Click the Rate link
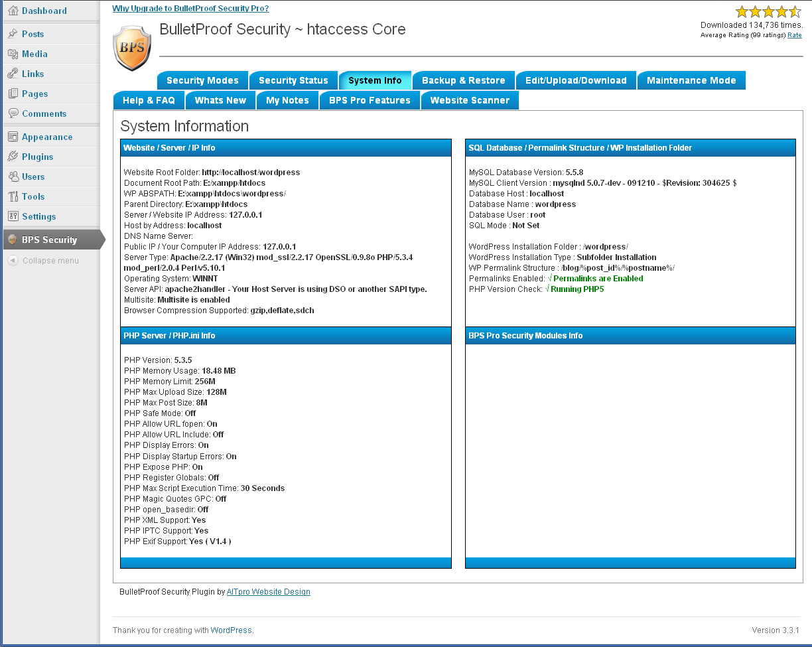This screenshot has width=812, height=647. coord(794,35)
